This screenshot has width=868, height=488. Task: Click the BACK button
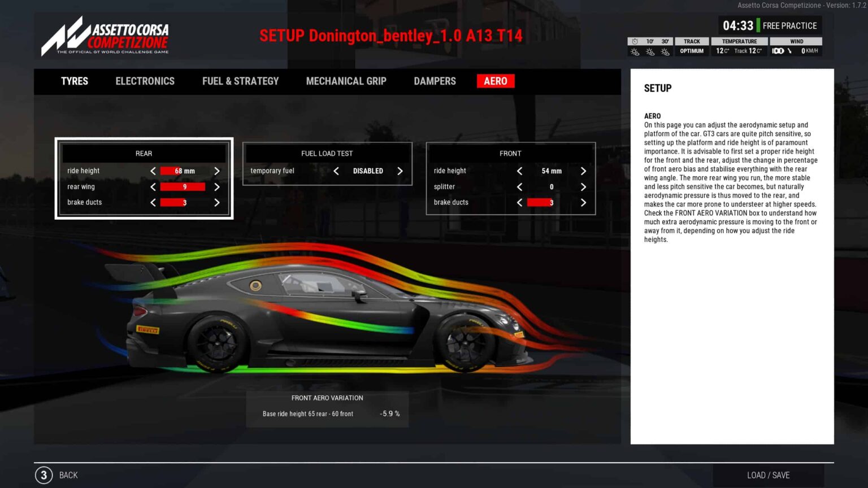[68, 475]
